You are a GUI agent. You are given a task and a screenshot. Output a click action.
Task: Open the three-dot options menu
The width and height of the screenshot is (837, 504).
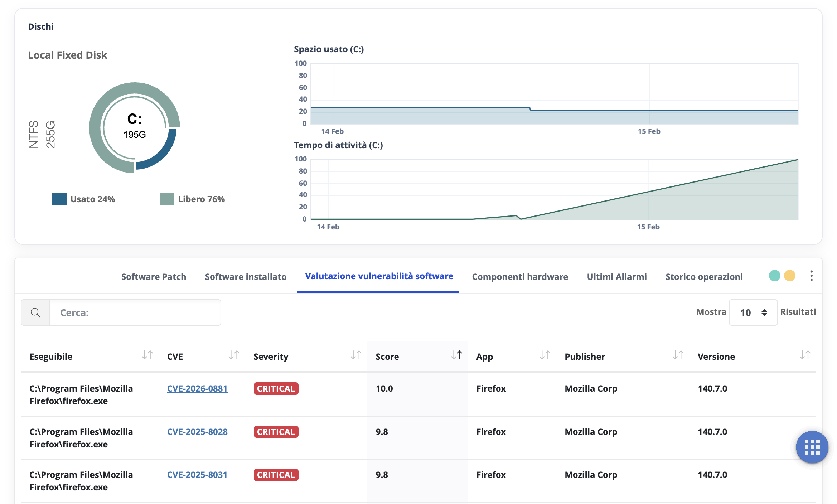pyautogui.click(x=811, y=276)
